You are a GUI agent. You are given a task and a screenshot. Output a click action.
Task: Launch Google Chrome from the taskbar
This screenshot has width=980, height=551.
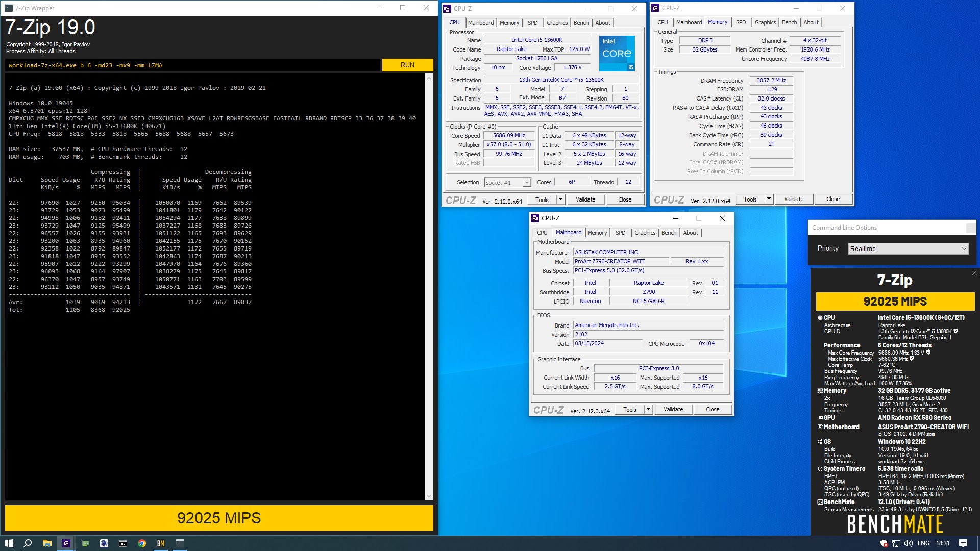142,543
